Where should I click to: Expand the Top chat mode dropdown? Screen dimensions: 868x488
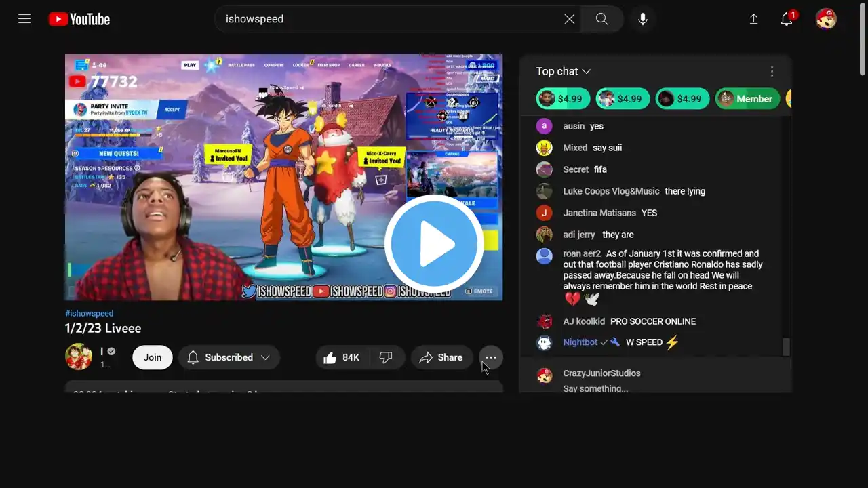[564, 71]
